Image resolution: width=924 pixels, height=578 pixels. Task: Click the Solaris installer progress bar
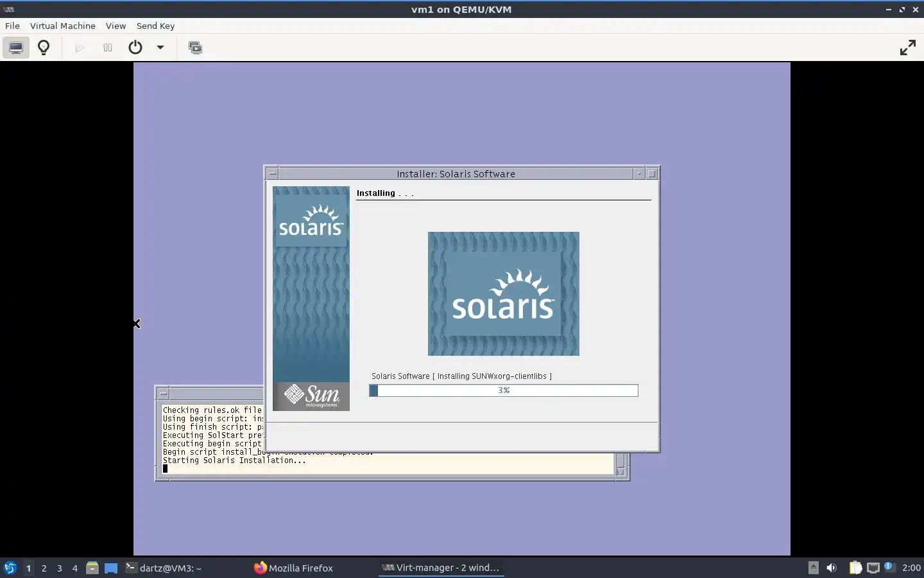[x=504, y=390]
